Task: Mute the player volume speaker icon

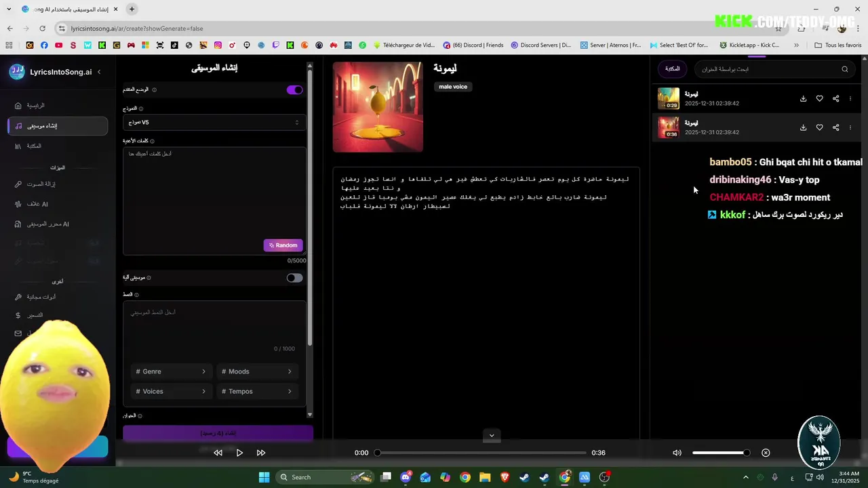Action: click(677, 453)
